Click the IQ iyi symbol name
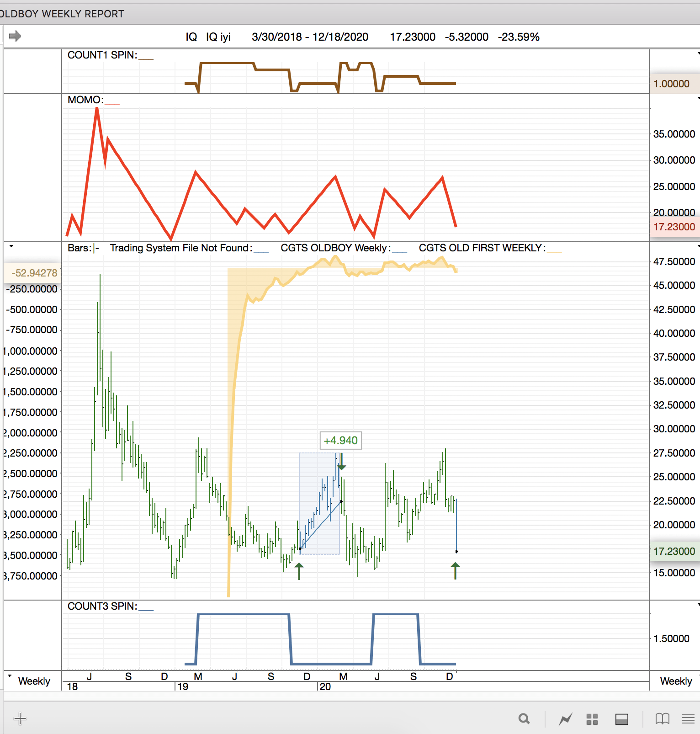700x734 pixels. pos(218,37)
